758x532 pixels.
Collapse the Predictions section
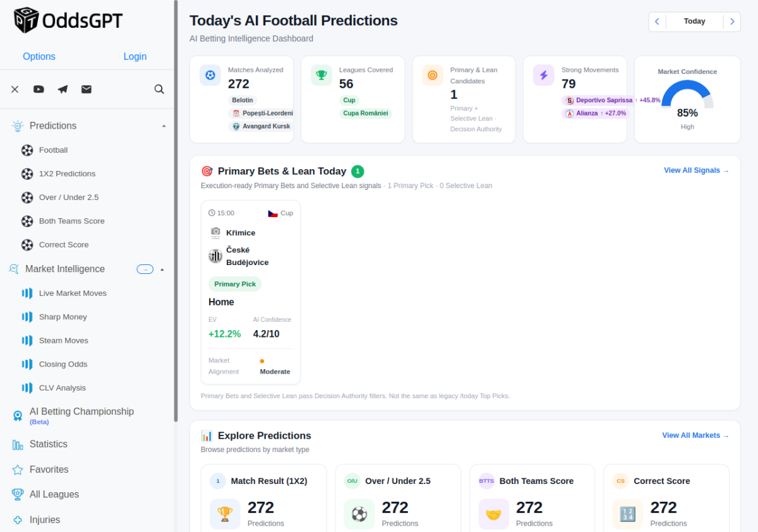[x=164, y=126]
